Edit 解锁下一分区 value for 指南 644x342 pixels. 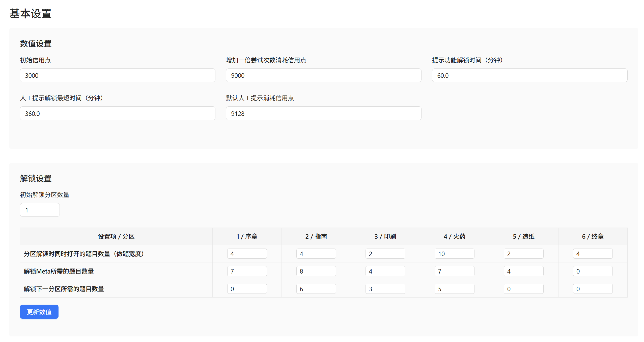point(316,289)
